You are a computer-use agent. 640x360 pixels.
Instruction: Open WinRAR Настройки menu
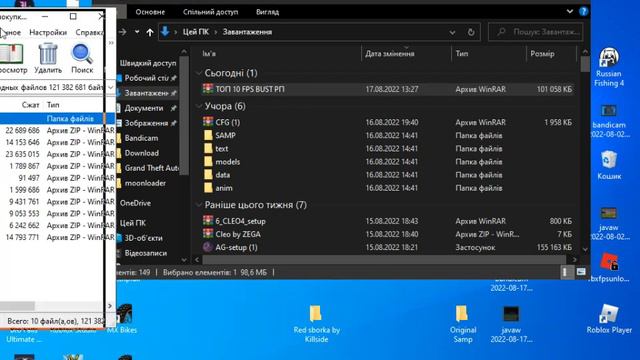click(x=48, y=32)
